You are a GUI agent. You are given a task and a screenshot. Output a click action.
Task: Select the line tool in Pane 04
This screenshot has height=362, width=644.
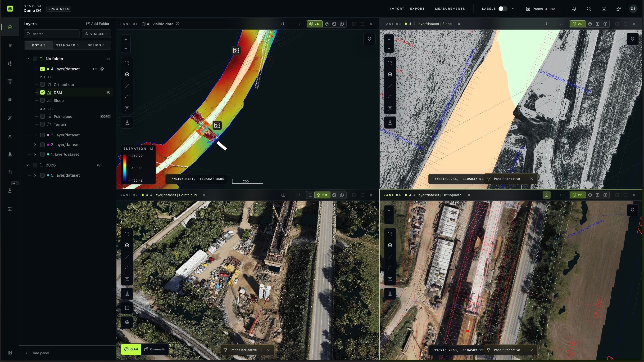pos(390,257)
